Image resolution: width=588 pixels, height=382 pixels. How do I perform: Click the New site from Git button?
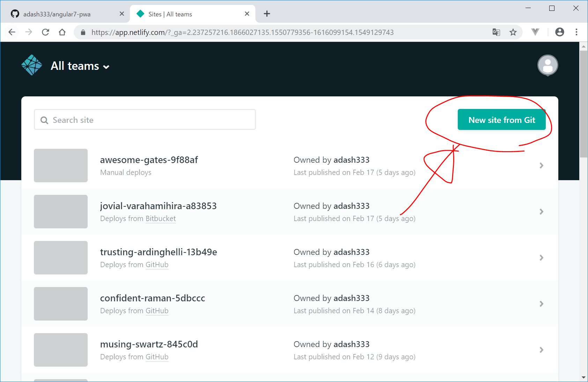coord(501,120)
